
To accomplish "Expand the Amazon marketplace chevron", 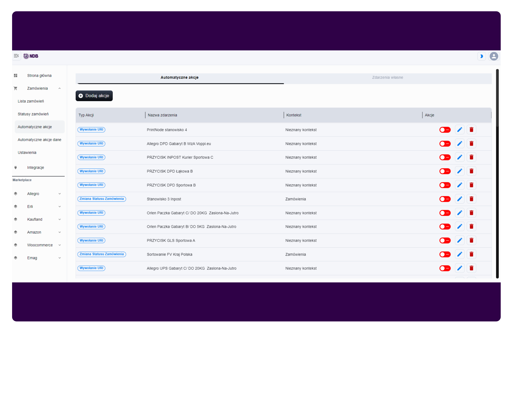I will tap(59, 232).
